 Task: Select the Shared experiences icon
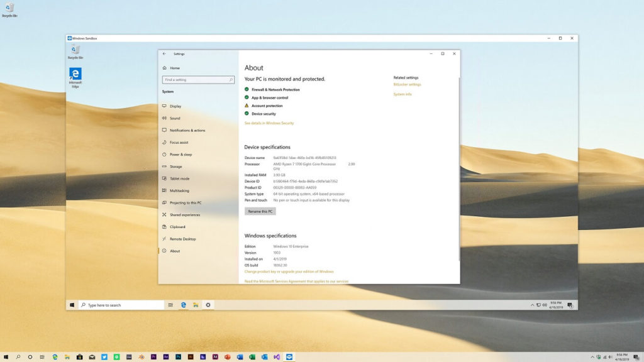click(165, 214)
